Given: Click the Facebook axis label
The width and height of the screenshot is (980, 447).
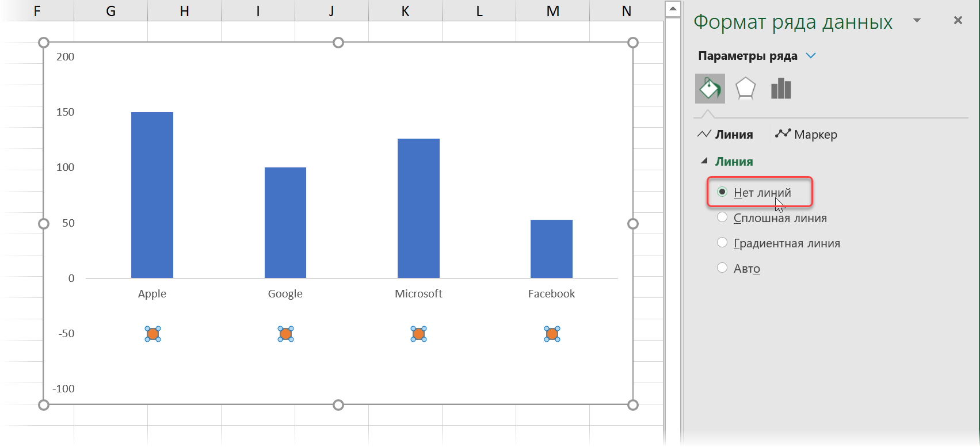Looking at the screenshot, I should pos(551,294).
